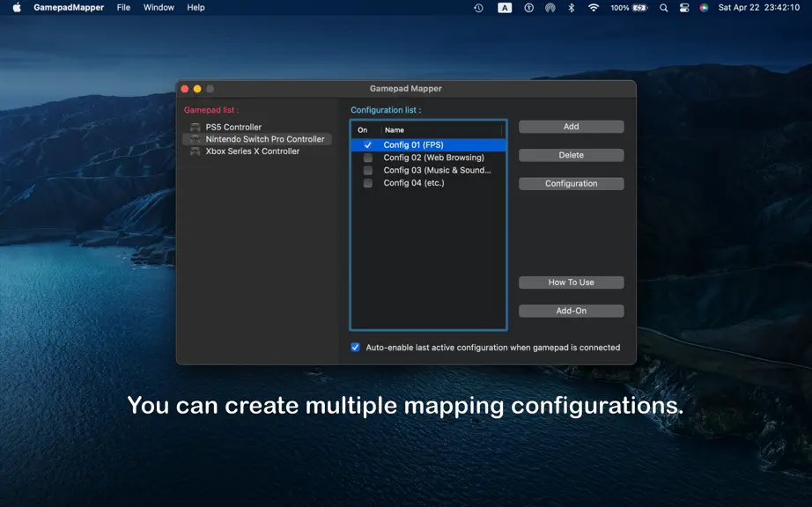This screenshot has height=507, width=812.
Task: Click the Name column header
Action: 394,130
